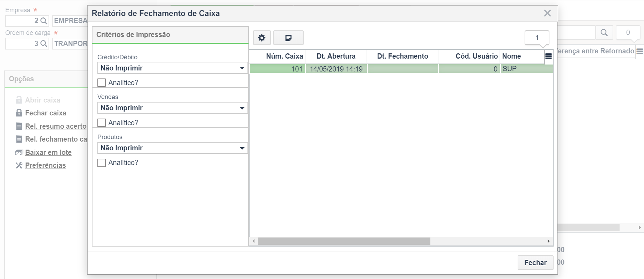Open background grid menu icon near Retornado
Viewport: 644px width, 279px height.
tap(639, 51)
